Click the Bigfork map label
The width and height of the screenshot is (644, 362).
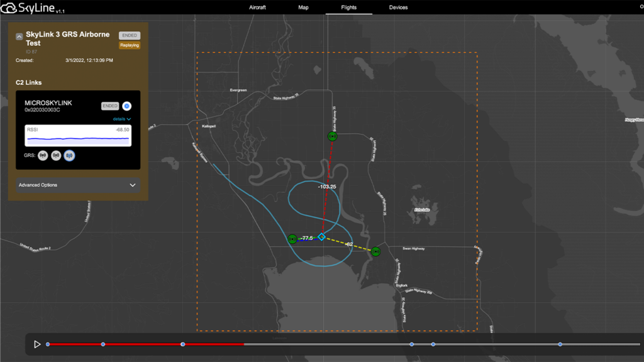coord(402,285)
